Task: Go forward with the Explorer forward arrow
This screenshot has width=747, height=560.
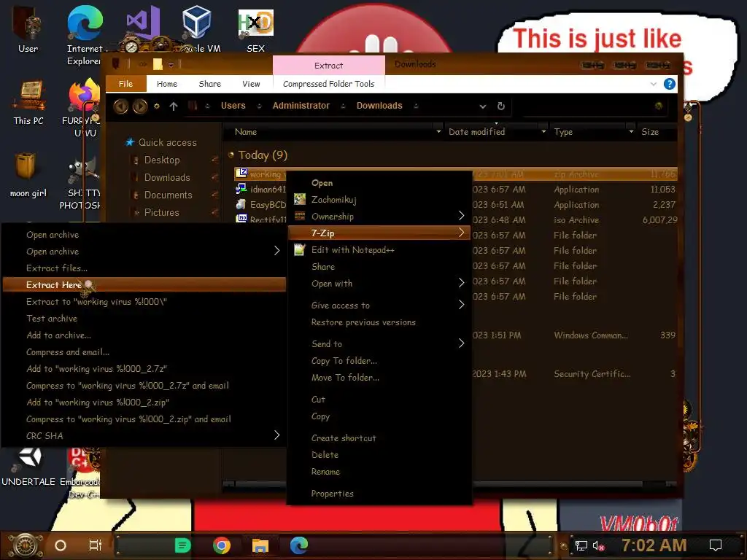Action: click(x=139, y=106)
